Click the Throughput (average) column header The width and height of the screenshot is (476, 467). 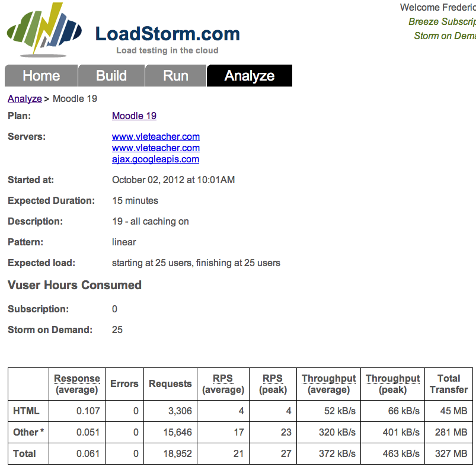[x=328, y=384]
